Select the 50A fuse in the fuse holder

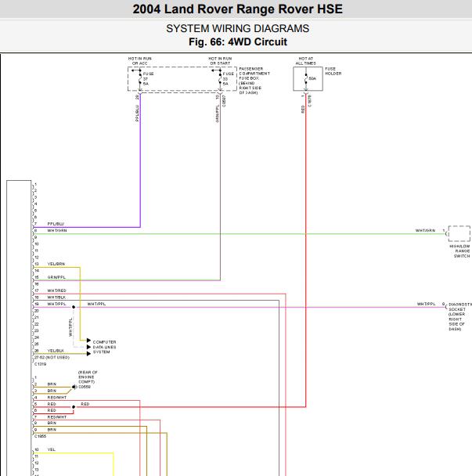click(x=306, y=78)
